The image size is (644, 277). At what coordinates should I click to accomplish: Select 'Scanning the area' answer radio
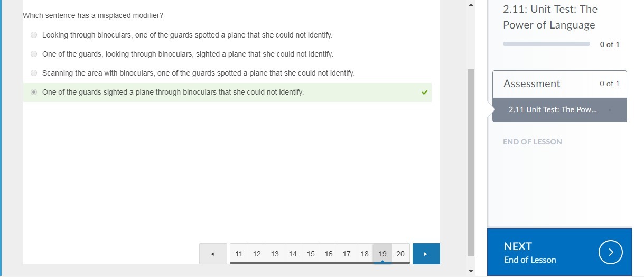point(34,73)
